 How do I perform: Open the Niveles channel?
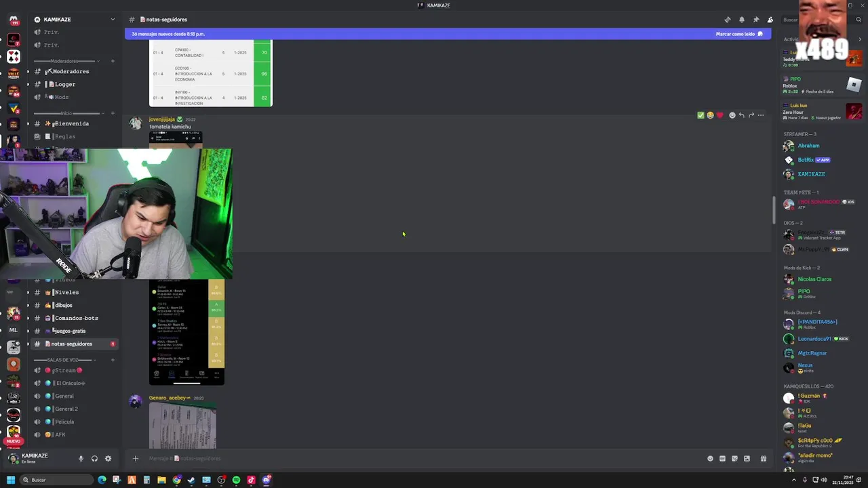75,293
